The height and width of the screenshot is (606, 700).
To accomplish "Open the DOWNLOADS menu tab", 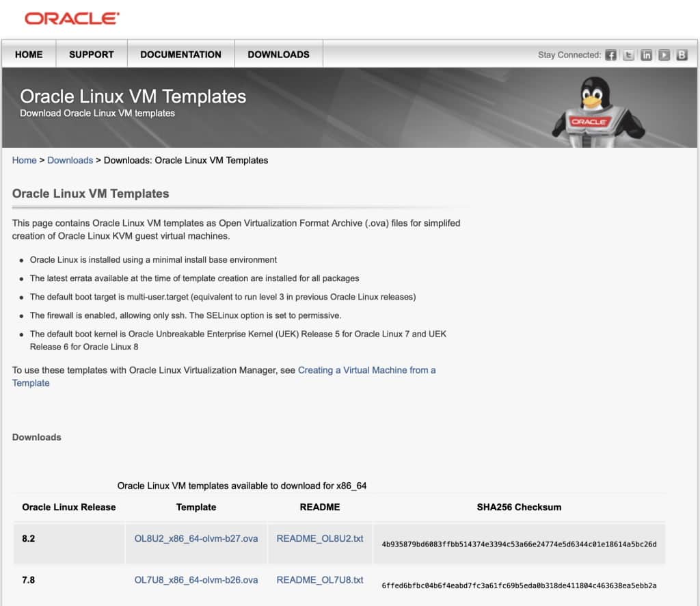I will pyautogui.click(x=278, y=54).
